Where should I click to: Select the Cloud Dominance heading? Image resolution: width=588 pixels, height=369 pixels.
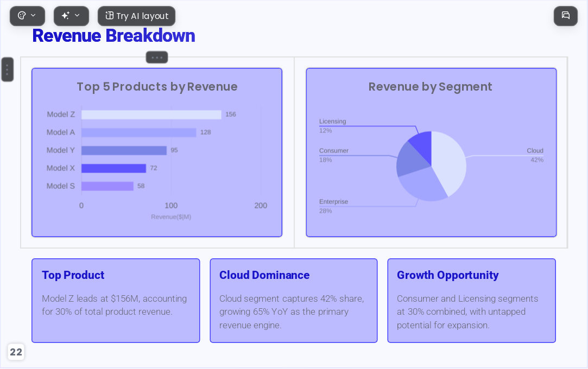coord(264,275)
